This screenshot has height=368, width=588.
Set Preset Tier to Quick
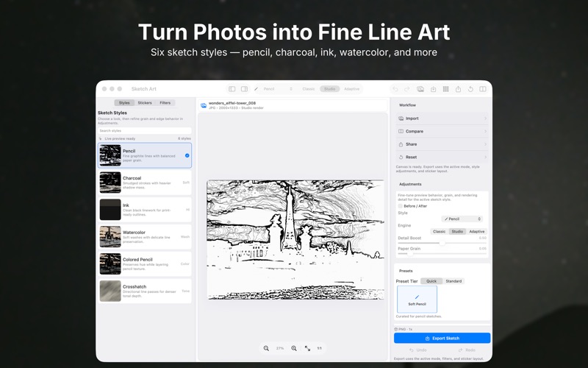click(431, 281)
